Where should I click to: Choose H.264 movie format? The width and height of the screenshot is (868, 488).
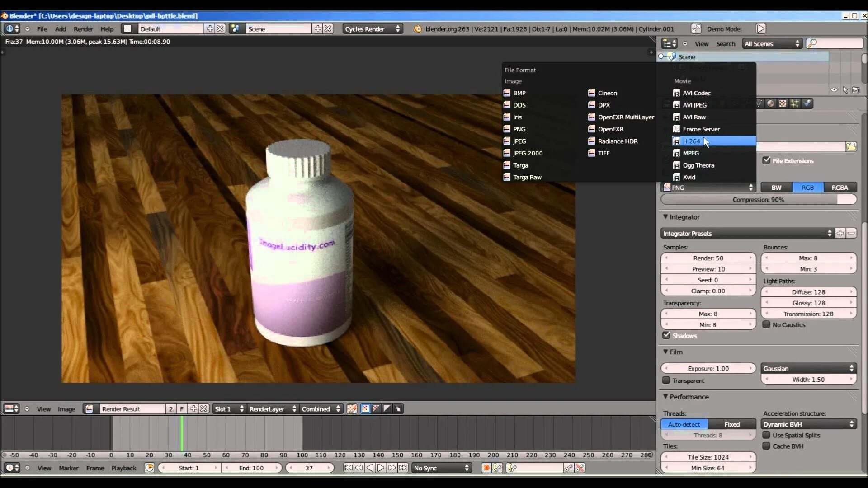click(713, 141)
